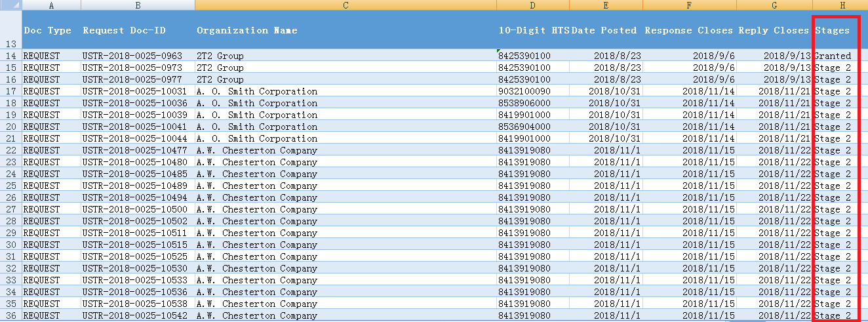Select the Stages header cell
The height and width of the screenshot is (322, 868).
point(833,30)
